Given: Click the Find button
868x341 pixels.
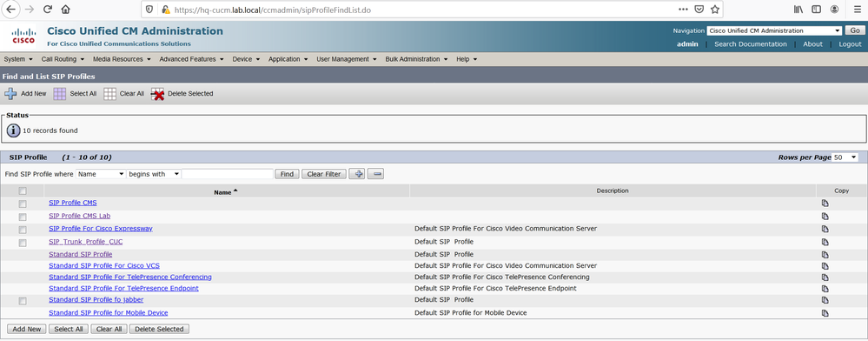Looking at the screenshot, I should click(x=287, y=174).
